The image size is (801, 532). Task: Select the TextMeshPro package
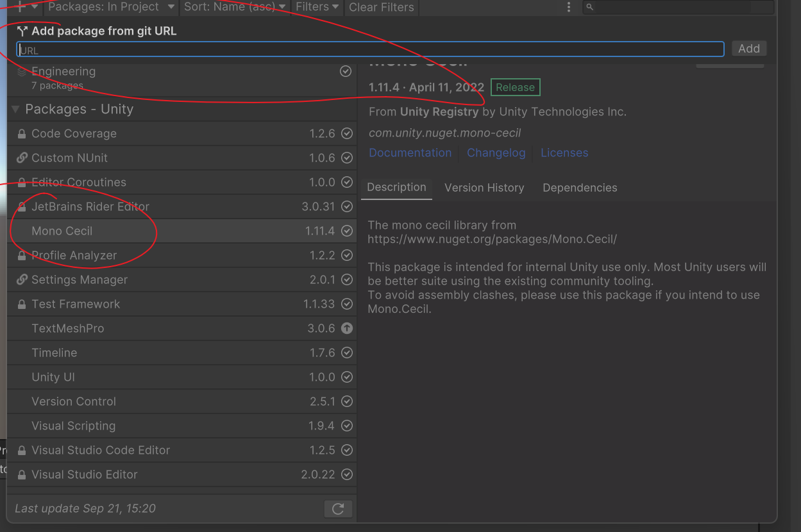[182, 329]
